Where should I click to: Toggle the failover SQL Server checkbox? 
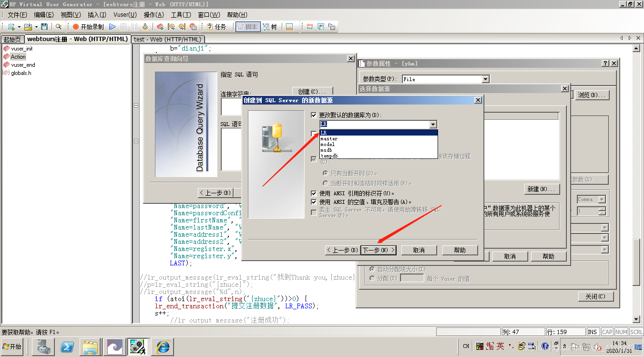tap(314, 212)
